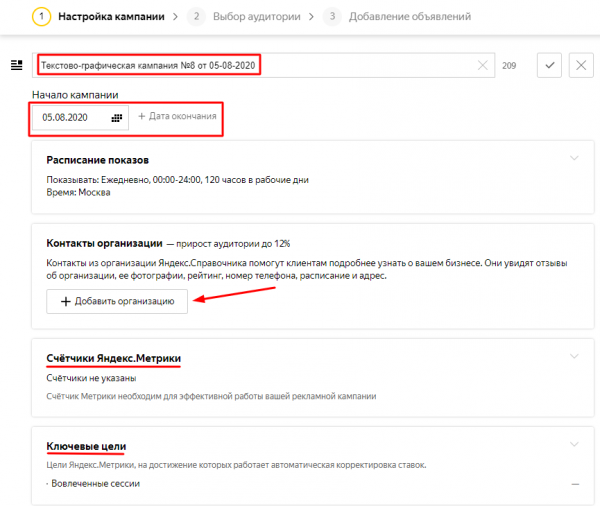Select step 1 Настройка кампании
The height and width of the screenshot is (506, 600).
click(98, 16)
